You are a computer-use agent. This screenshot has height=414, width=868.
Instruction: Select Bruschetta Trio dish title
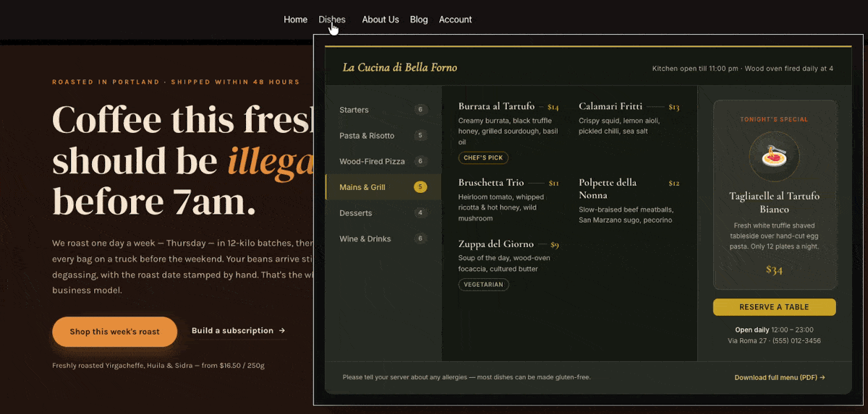point(491,183)
